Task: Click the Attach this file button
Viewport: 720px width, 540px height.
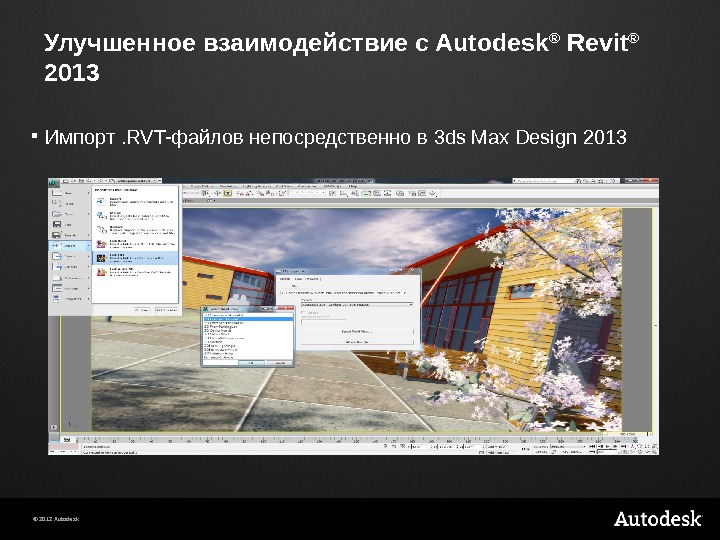Action: tap(357, 342)
